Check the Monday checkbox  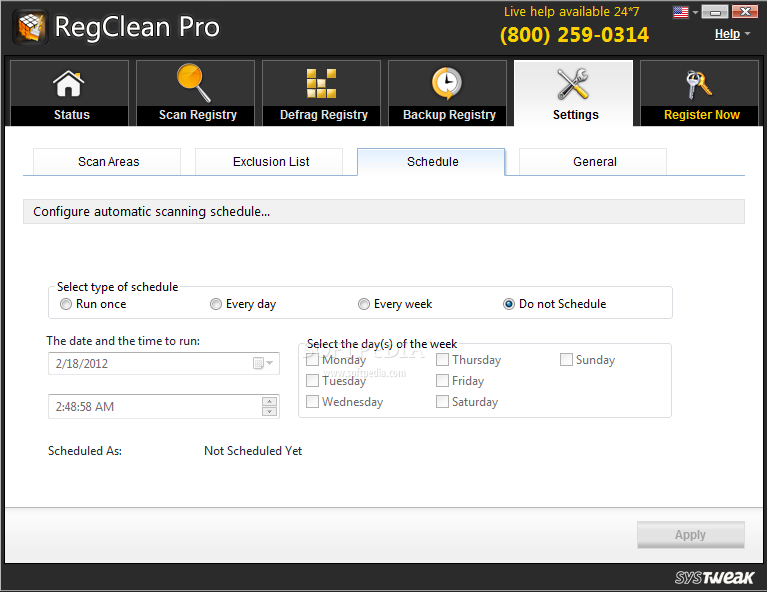(312, 360)
